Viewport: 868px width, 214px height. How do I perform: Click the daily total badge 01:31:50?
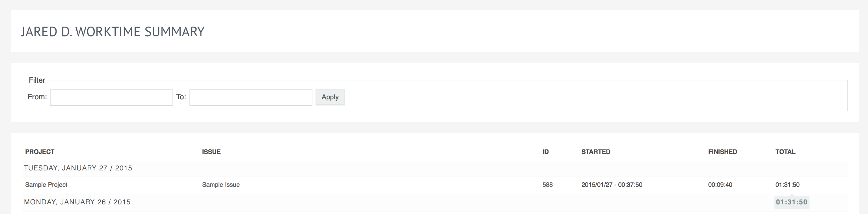pos(791,202)
